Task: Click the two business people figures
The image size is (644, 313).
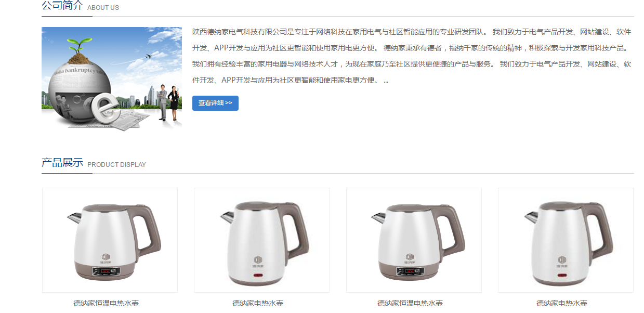Action: (168, 102)
